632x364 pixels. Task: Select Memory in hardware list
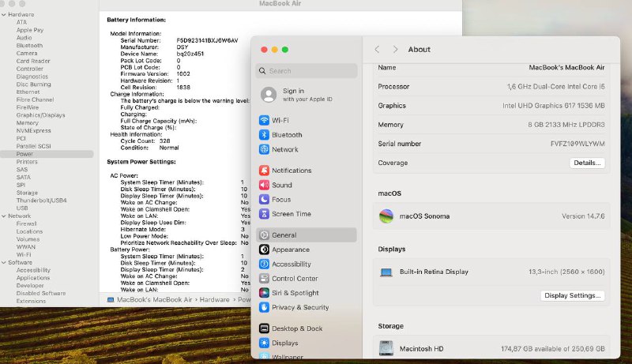click(28, 123)
